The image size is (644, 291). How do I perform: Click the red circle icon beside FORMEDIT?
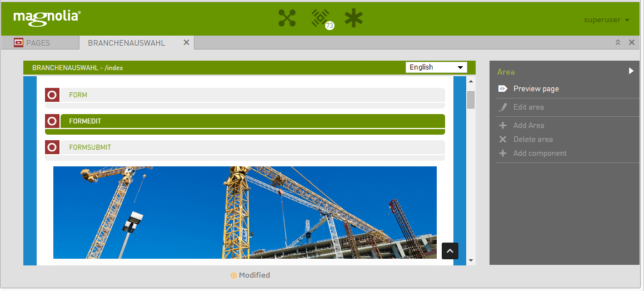pos(52,121)
